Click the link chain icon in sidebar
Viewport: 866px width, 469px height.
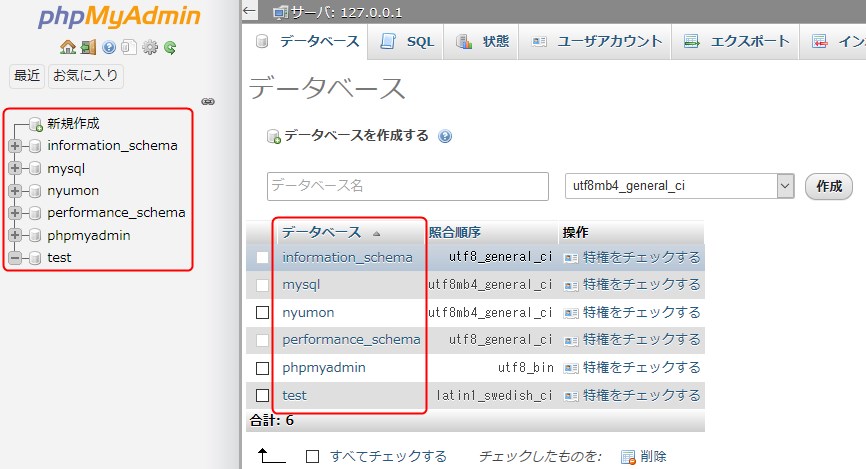(208, 101)
